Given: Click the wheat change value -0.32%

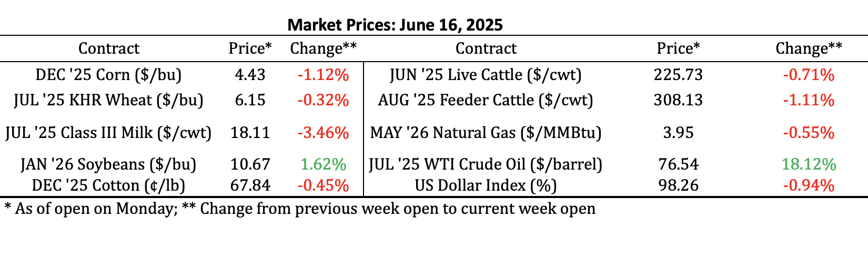Looking at the screenshot, I should [x=323, y=100].
